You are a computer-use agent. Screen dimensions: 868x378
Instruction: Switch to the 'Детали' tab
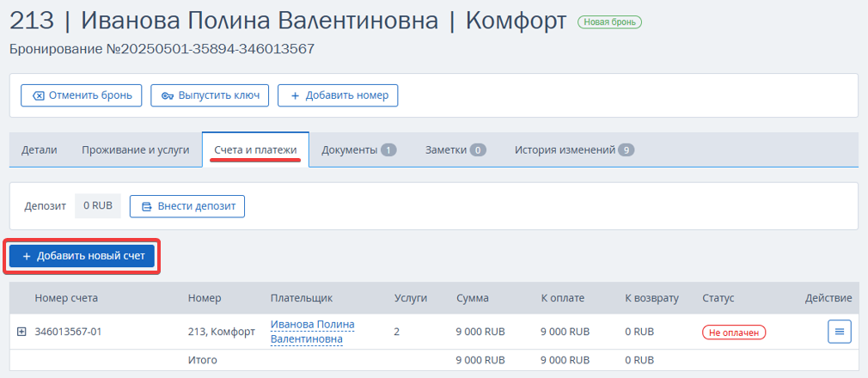40,150
